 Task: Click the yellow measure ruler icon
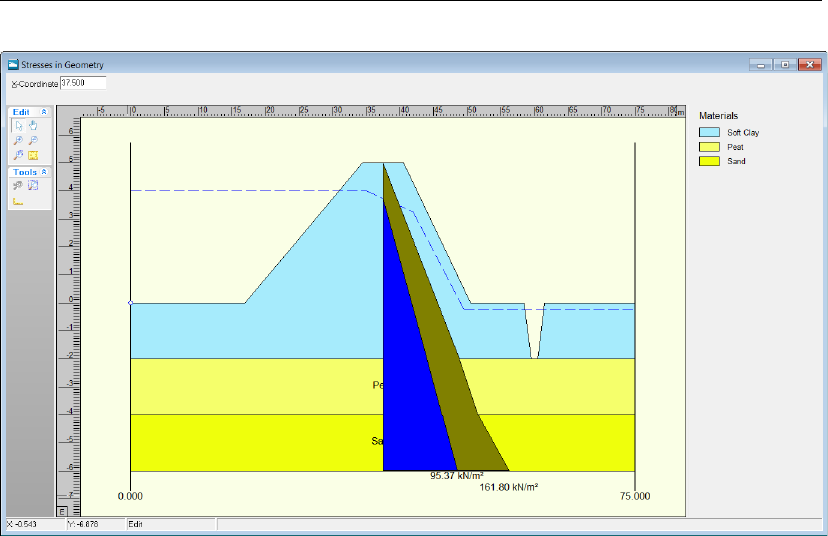(33, 155)
